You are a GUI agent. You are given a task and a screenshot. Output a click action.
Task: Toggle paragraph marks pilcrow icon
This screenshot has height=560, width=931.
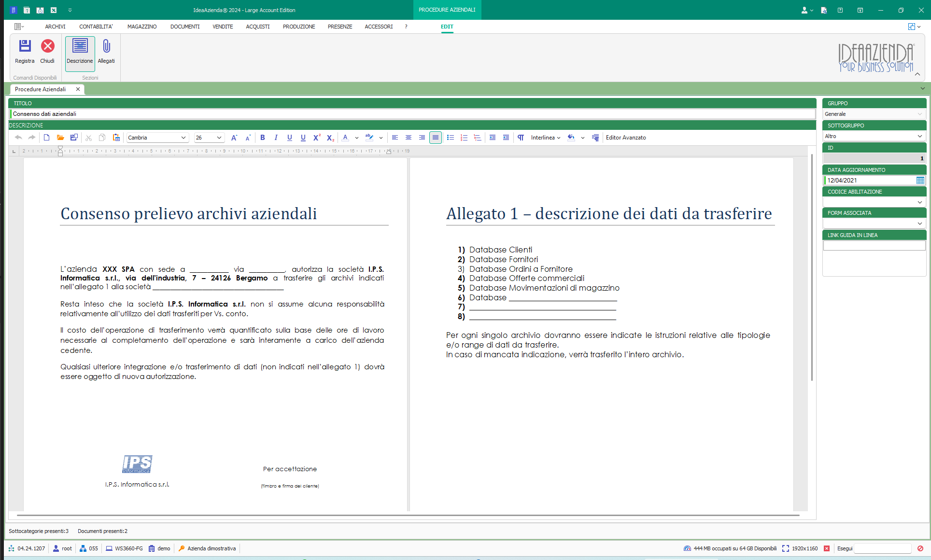[521, 138]
